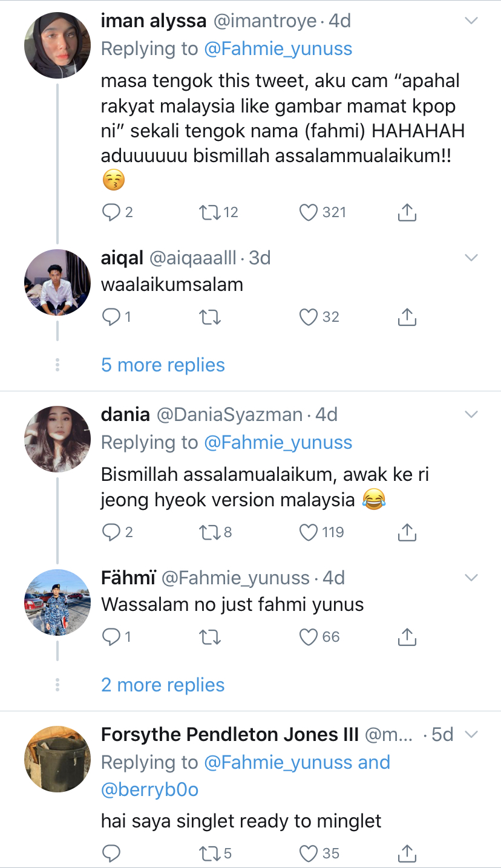The image size is (501, 868).
Task: Show 2 more replies
Action: tap(163, 685)
